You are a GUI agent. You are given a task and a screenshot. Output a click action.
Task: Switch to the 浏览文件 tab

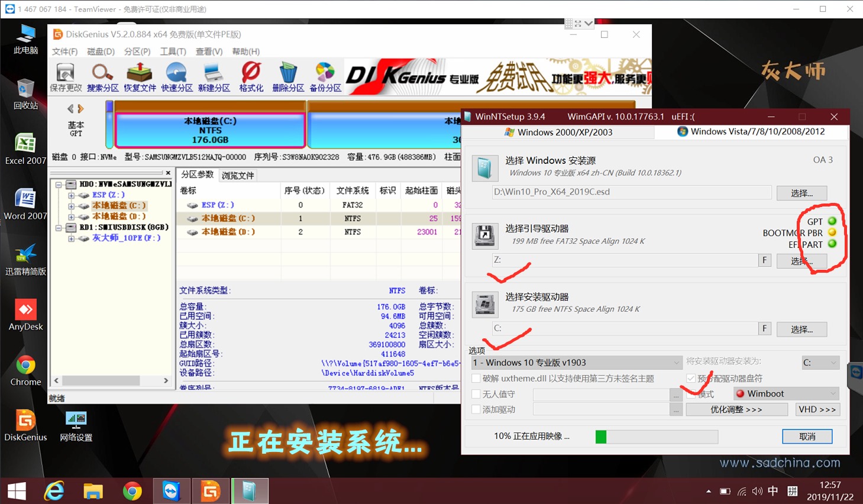coord(238,176)
